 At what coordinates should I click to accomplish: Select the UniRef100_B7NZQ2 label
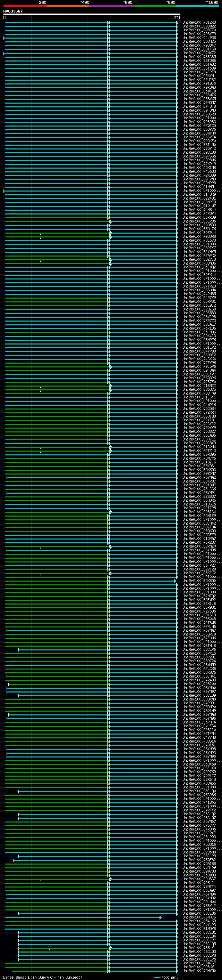pyautogui.click(x=199, y=596)
